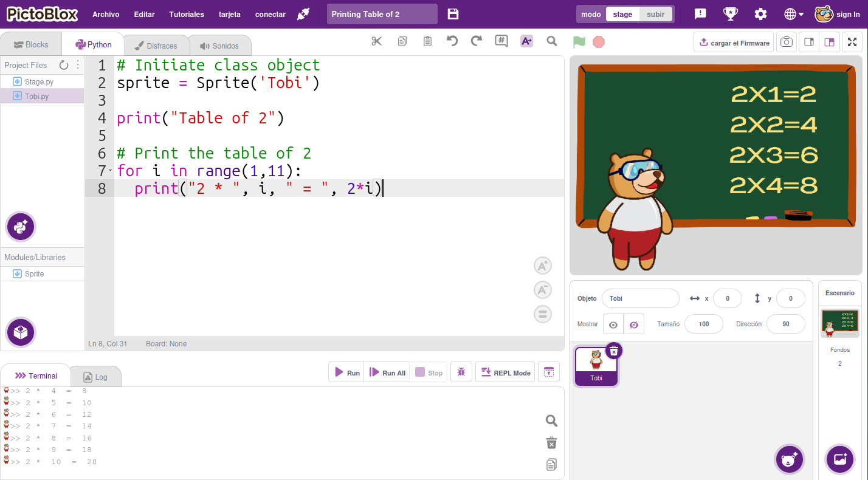Clear terminal output with trash icon

tap(551, 442)
